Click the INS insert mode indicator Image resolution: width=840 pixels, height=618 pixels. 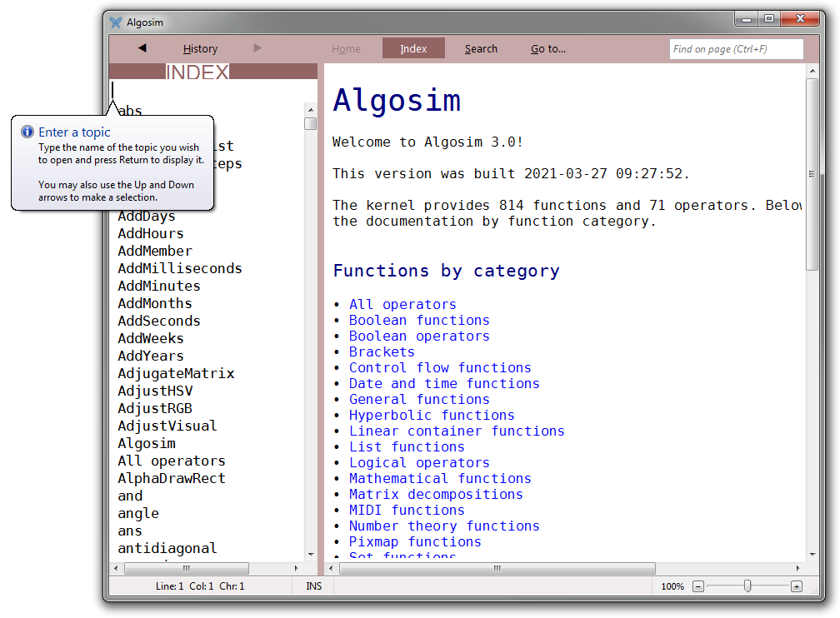pyautogui.click(x=313, y=586)
